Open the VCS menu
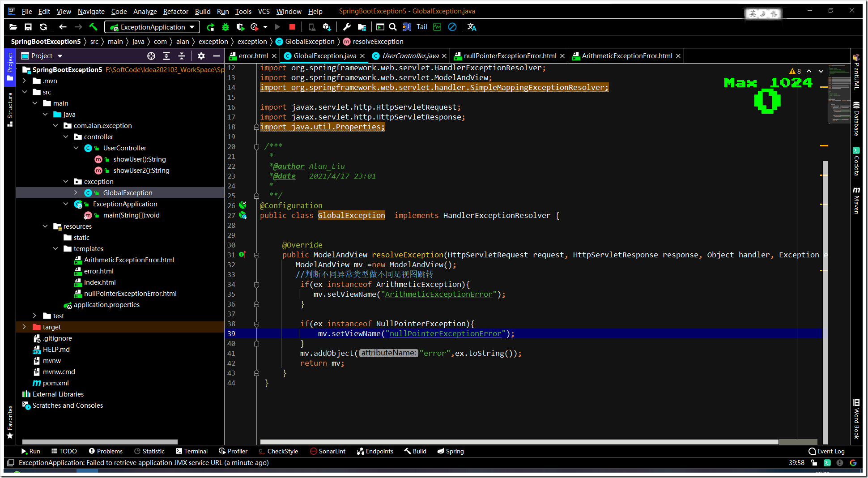The height and width of the screenshot is (478, 868). tap(264, 11)
